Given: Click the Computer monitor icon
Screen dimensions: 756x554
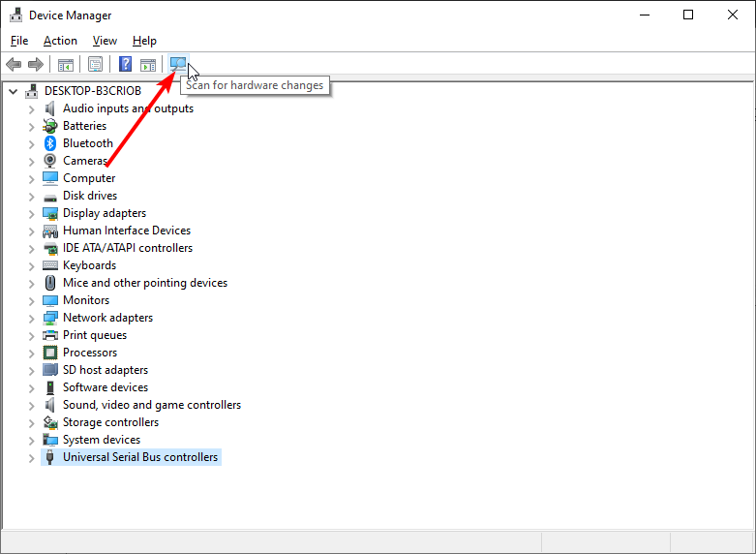Looking at the screenshot, I should [x=50, y=178].
